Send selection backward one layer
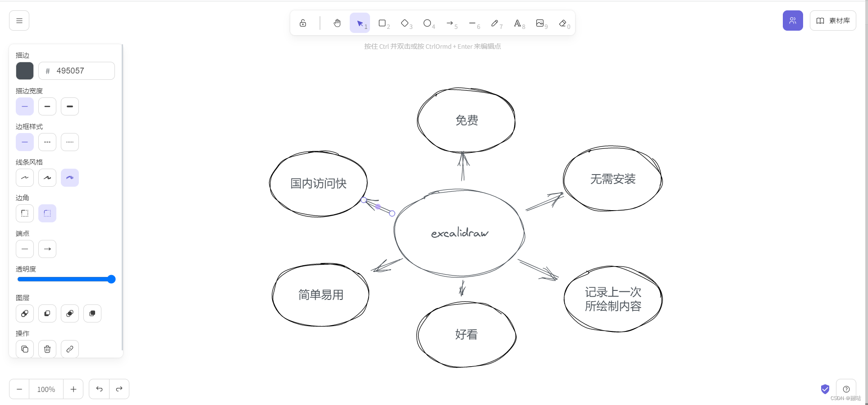 point(47,313)
